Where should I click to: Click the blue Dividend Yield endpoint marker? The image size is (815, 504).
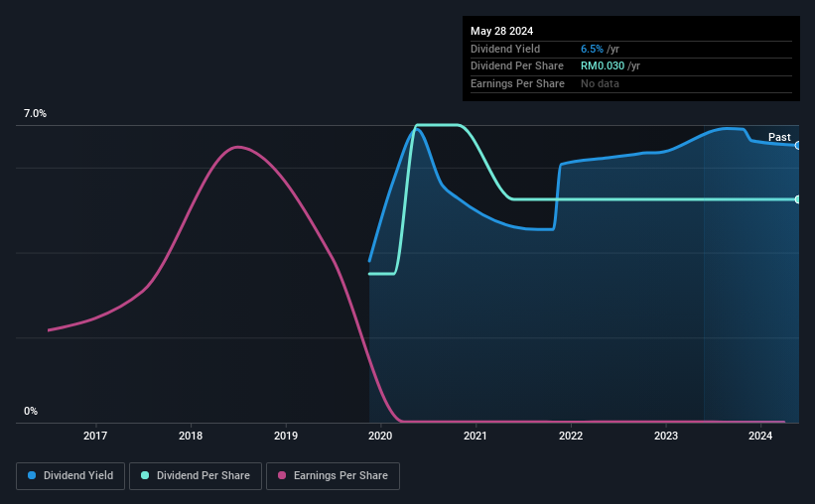(x=798, y=146)
